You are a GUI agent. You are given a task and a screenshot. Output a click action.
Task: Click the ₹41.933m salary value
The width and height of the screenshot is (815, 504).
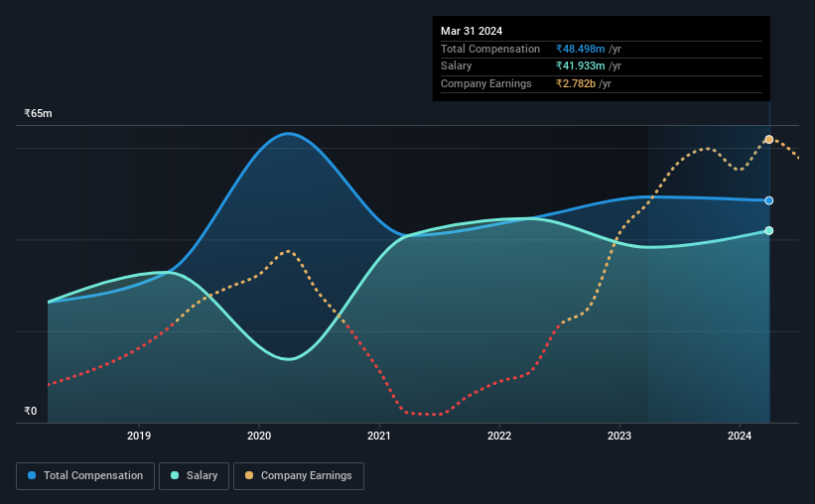pyautogui.click(x=580, y=66)
